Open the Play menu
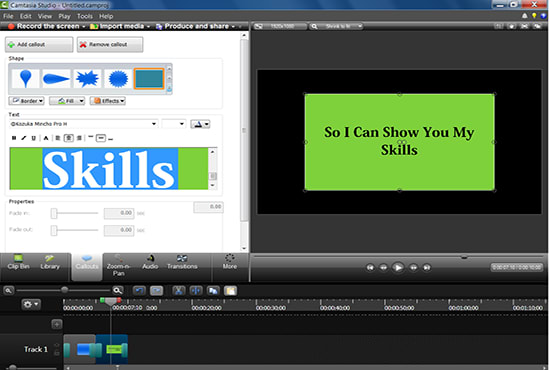Screen dimensions: 550x370 (65, 16)
